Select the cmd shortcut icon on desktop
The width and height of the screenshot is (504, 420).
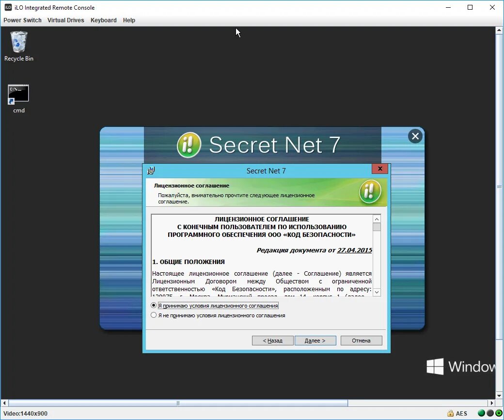18,99
